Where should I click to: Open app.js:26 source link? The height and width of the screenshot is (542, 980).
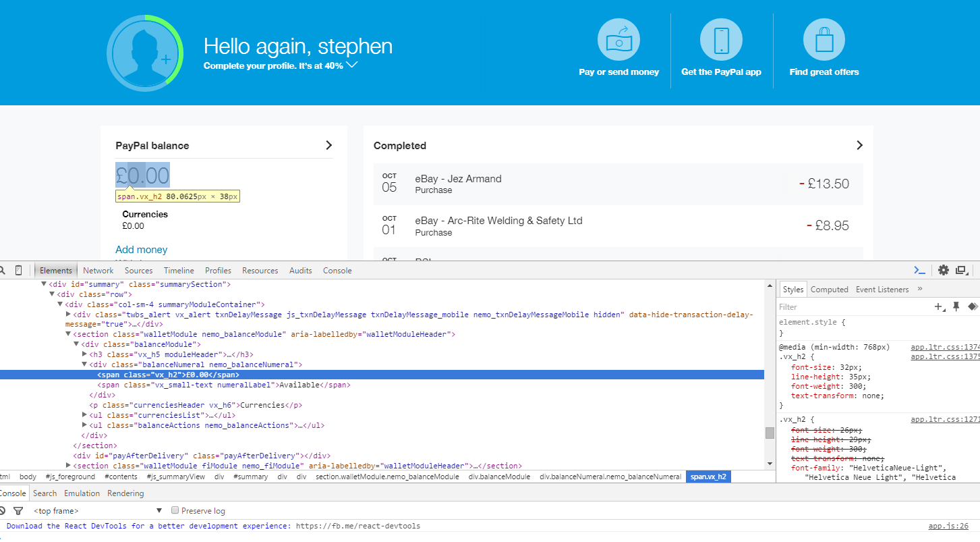[x=948, y=526]
